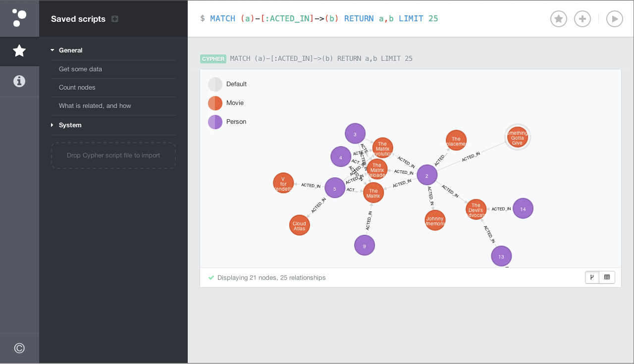Viewport: 634px width, 364px height.
Task: Add a new saved script folder
Action: [x=115, y=19]
